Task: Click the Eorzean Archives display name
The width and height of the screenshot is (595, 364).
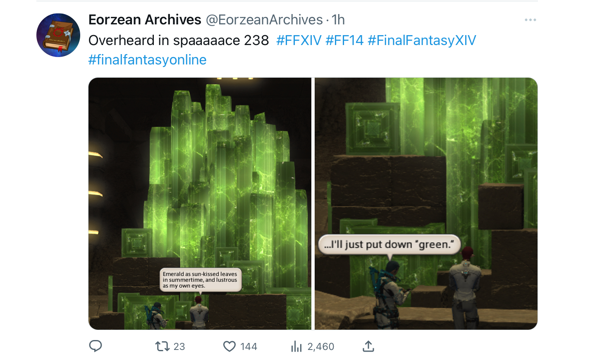Action: pos(145,19)
